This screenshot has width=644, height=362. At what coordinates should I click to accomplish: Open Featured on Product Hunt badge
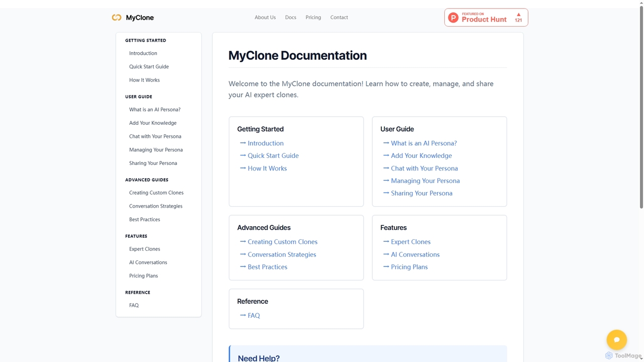click(x=486, y=18)
